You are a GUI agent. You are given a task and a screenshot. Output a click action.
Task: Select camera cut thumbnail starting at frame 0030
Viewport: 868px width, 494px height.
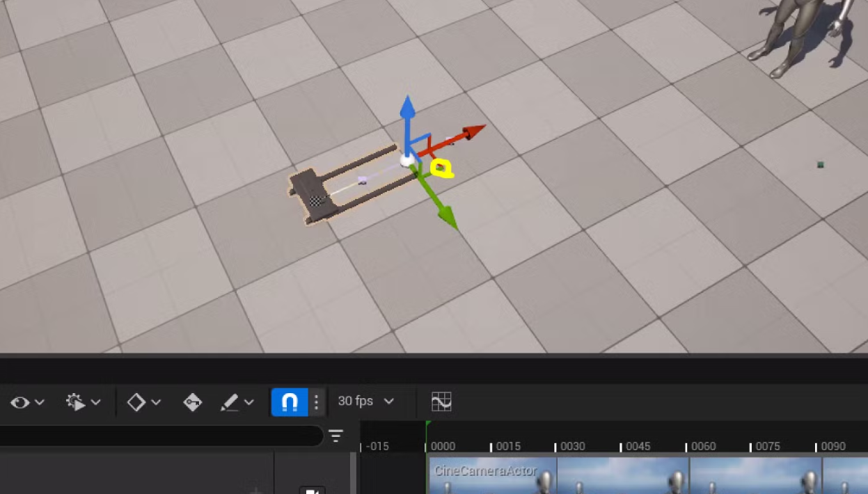[x=623, y=475]
